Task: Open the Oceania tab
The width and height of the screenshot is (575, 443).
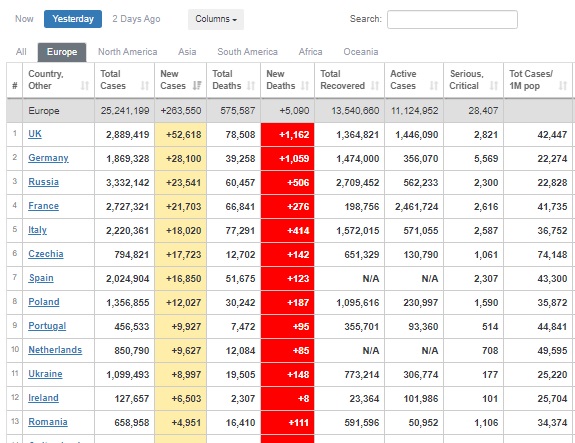Action: pyautogui.click(x=361, y=52)
